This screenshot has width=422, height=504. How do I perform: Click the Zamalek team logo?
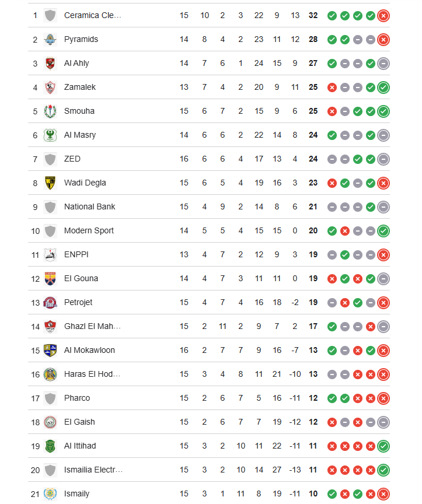50,87
